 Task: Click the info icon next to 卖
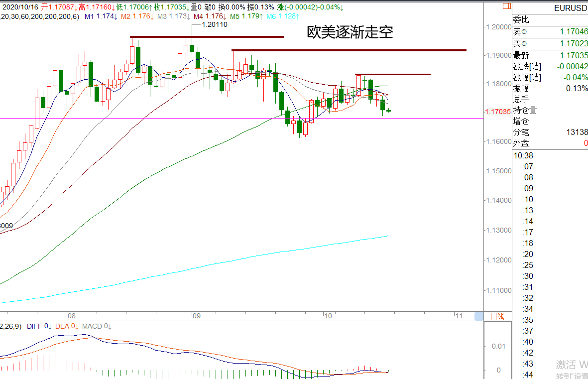pyautogui.click(x=524, y=32)
